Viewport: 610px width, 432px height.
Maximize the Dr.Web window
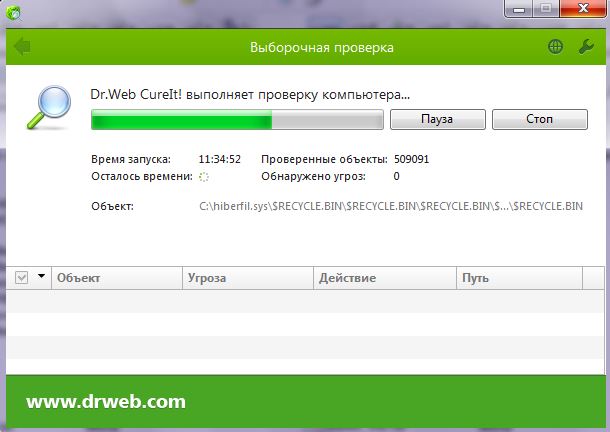click(x=546, y=9)
